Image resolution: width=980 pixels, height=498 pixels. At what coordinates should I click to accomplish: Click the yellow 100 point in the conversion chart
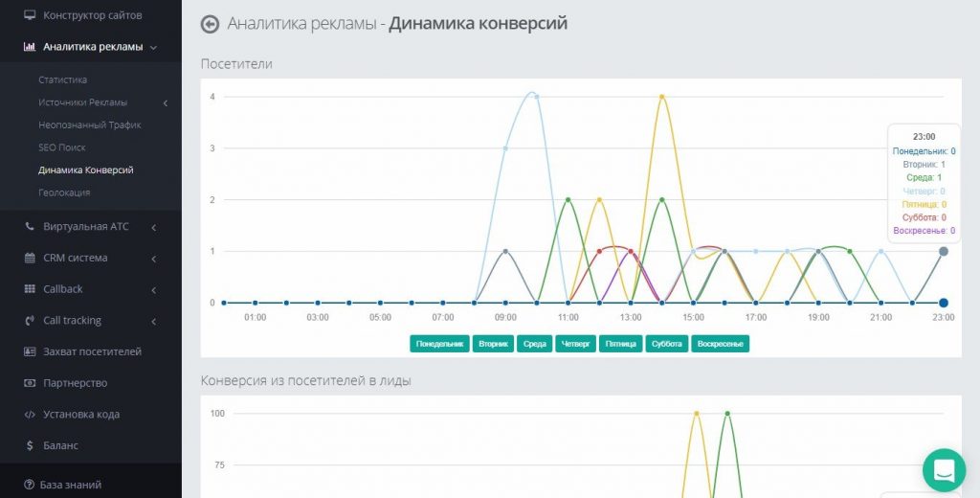point(697,413)
